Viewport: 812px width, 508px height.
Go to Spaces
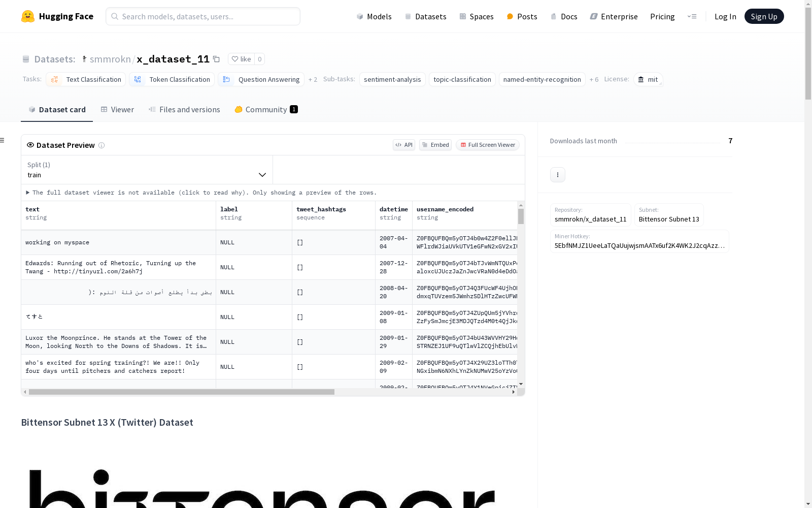pyautogui.click(x=477, y=16)
